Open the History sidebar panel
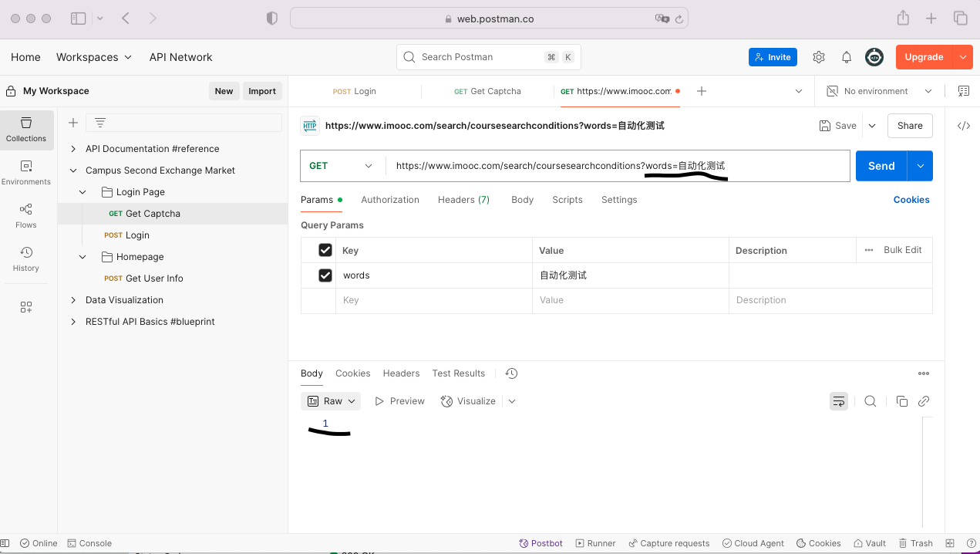This screenshot has height=554, width=980. (26, 258)
